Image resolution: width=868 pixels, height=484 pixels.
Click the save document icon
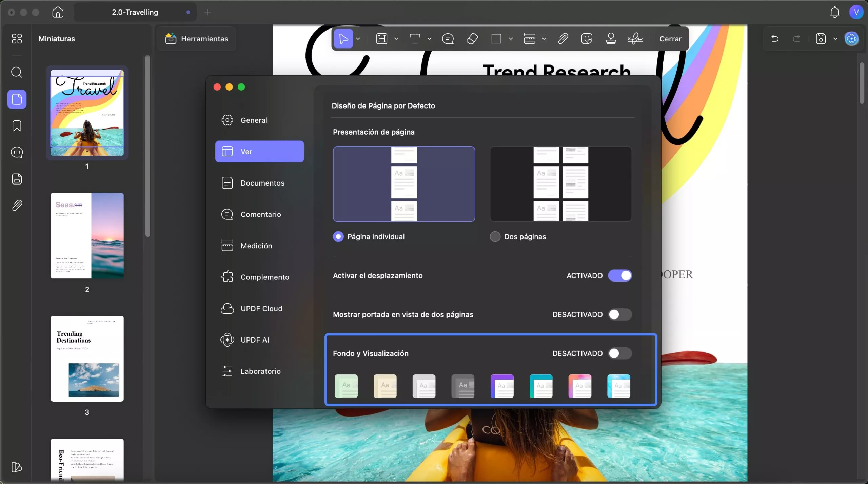[821, 39]
